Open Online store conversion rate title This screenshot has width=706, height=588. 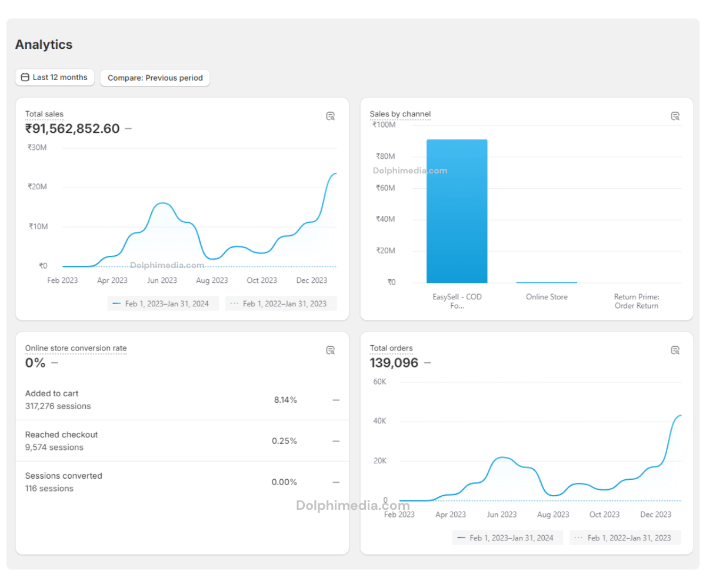[76, 348]
